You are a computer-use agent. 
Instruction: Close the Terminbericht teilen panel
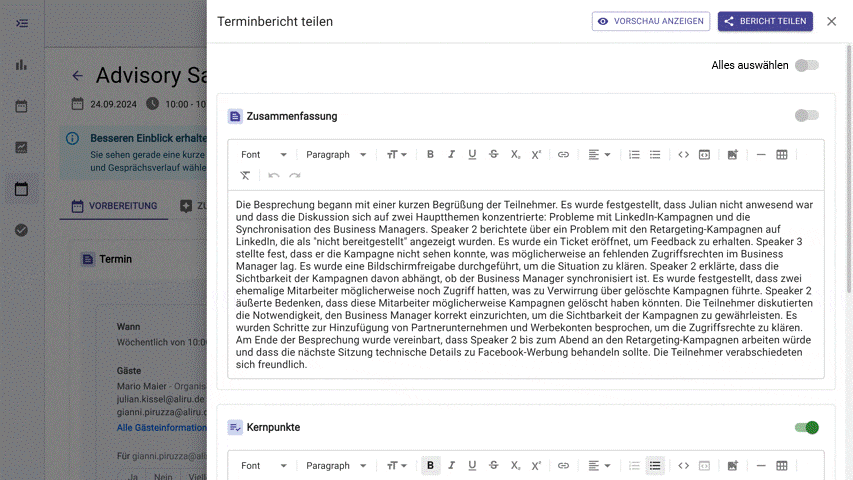(831, 21)
